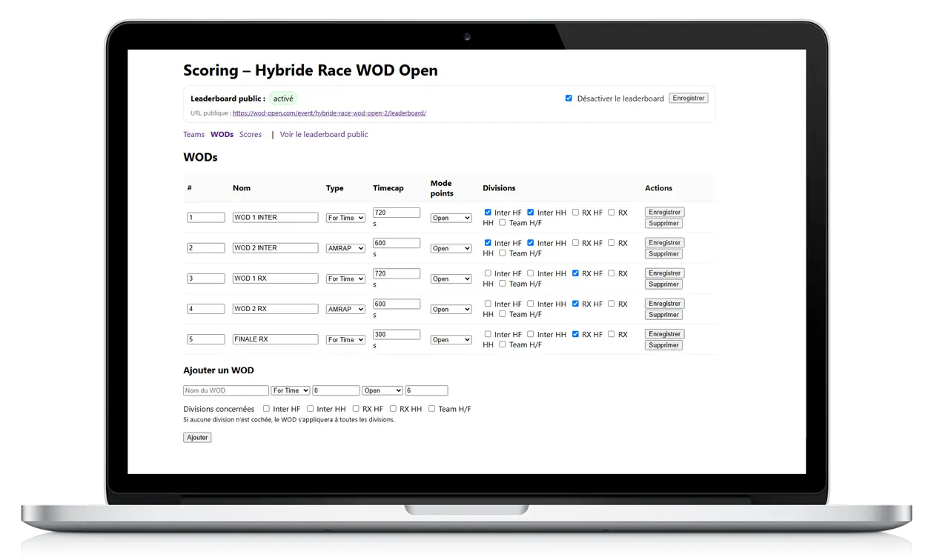Screen dimensions: 934x560
Task: Click the timecap field of WOD 1 INTER
Action: click(396, 213)
